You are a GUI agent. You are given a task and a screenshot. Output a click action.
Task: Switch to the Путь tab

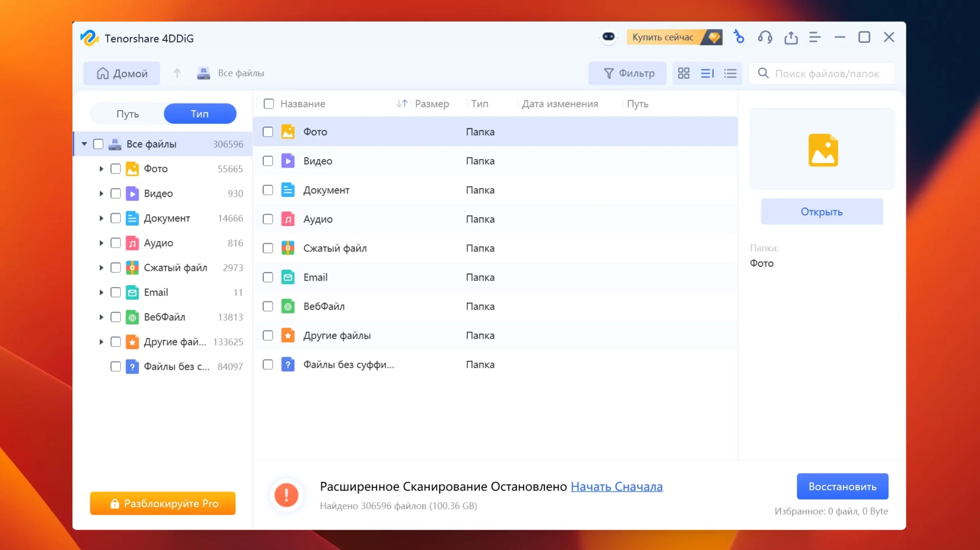coord(127,114)
